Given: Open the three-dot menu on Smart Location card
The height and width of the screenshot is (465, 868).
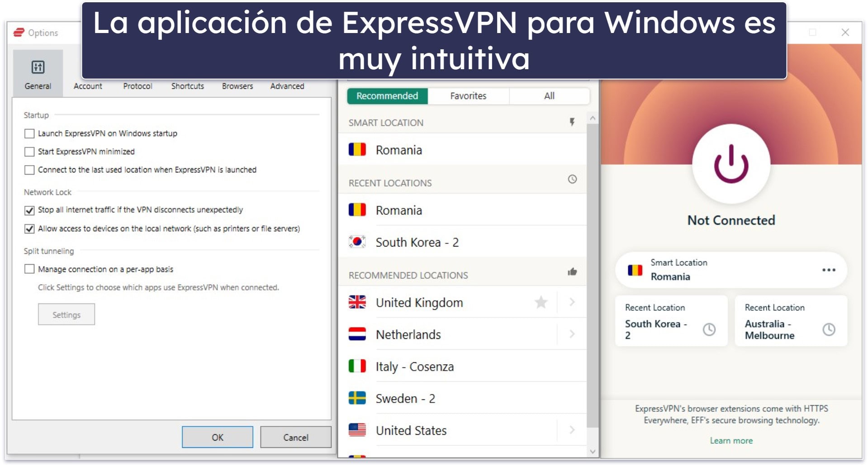Looking at the screenshot, I should [x=829, y=270].
